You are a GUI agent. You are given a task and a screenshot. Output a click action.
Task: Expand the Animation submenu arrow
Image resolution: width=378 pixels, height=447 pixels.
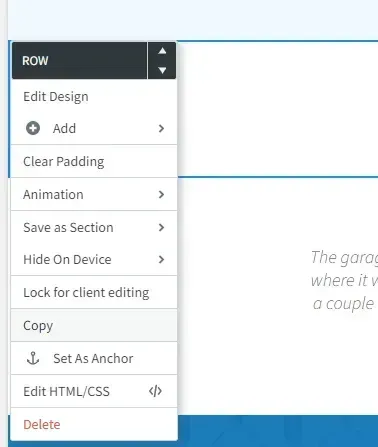(x=161, y=194)
